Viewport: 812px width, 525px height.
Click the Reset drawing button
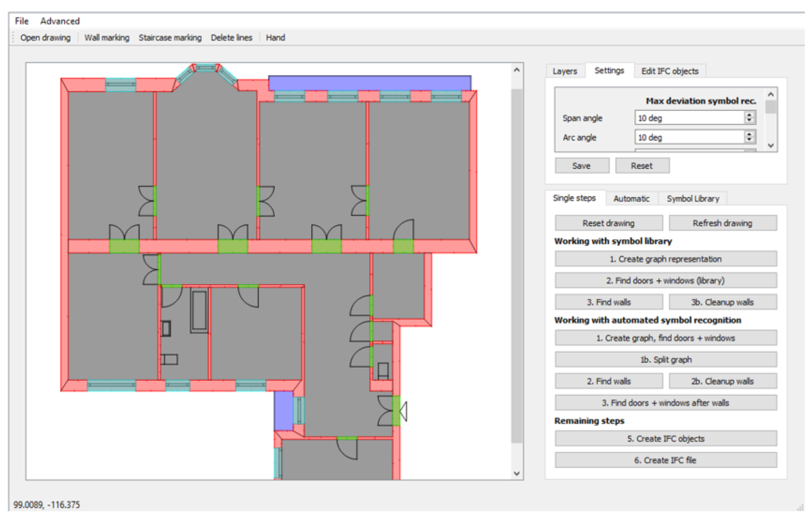(608, 223)
